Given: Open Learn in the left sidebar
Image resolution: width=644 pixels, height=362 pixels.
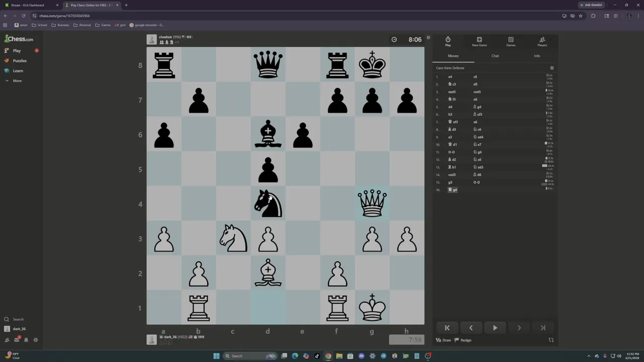Looking at the screenshot, I should coord(14,71).
